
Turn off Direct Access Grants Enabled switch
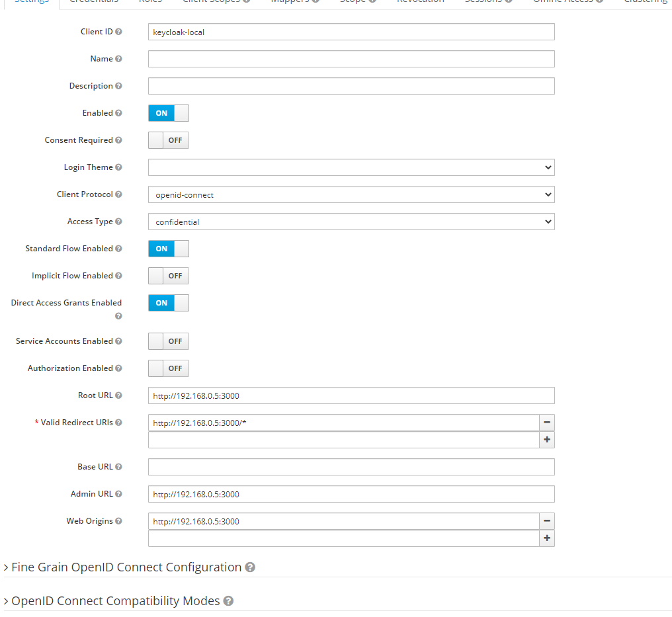coord(169,303)
